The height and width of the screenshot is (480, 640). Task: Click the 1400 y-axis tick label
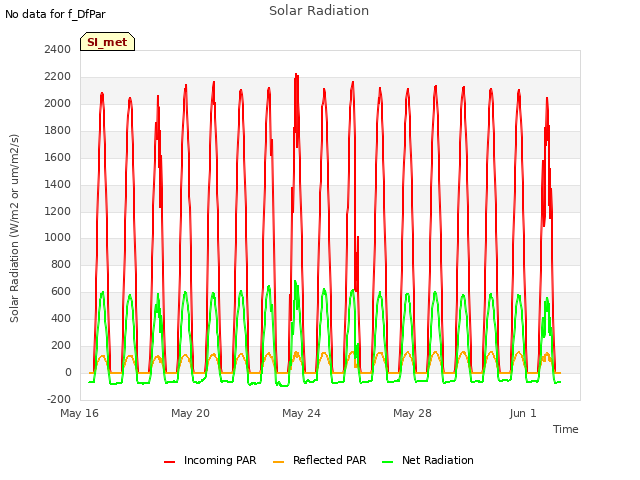(x=58, y=184)
